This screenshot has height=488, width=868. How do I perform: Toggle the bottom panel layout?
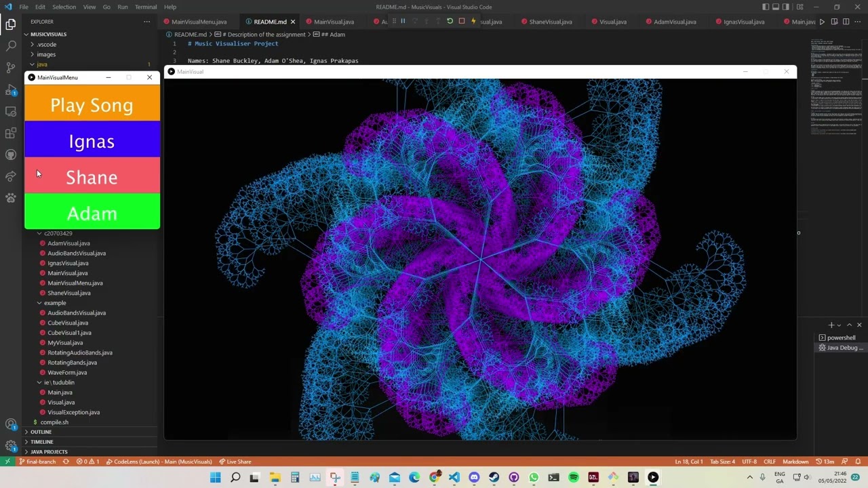click(776, 7)
